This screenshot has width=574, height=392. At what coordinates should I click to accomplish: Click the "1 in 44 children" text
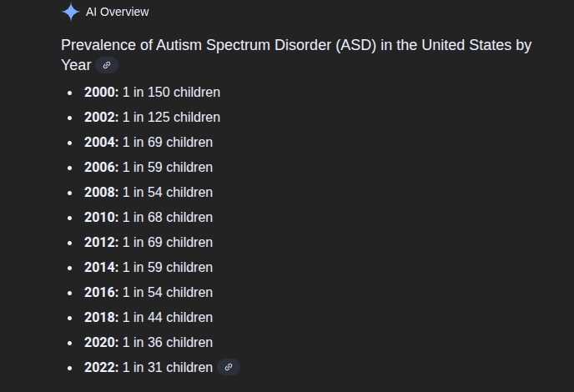(x=168, y=317)
